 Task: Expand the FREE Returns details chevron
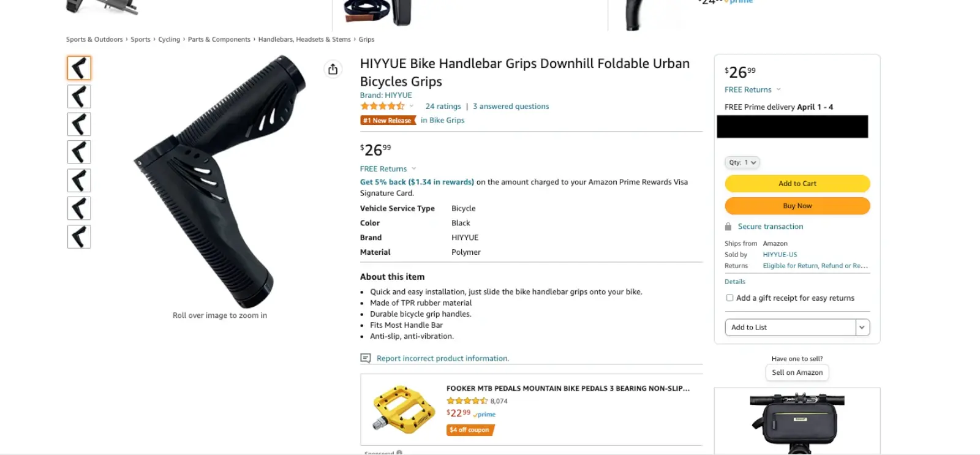pyautogui.click(x=414, y=168)
